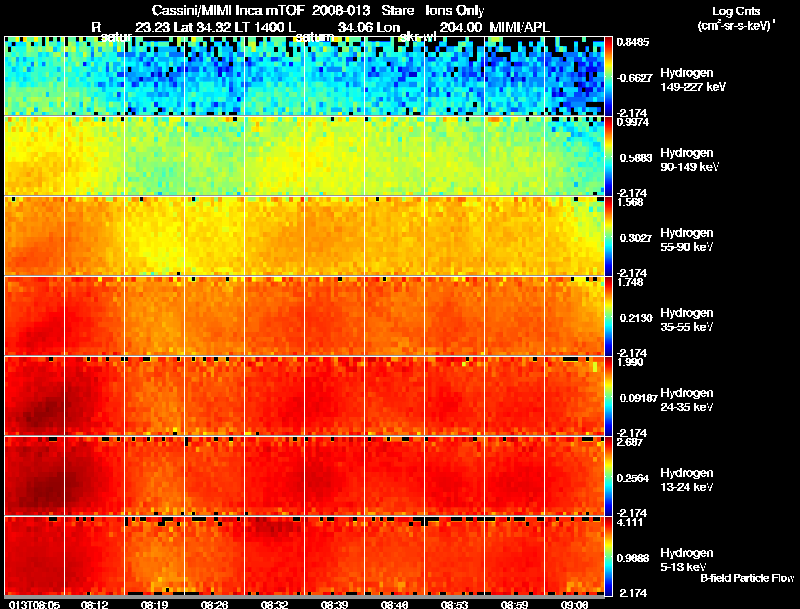Click the 'Log Cnts' colorbar unit heading

click(x=736, y=11)
